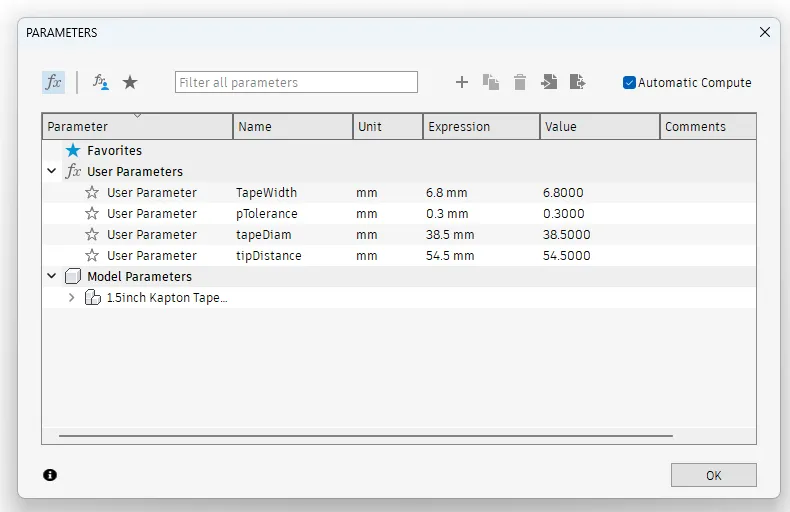The image size is (790, 512).
Task: Click the fx all parameters filter icon
Action: 53,82
